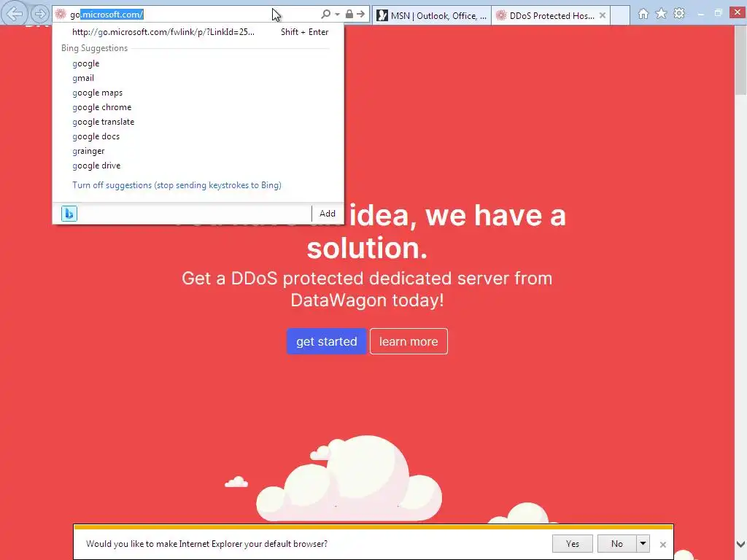Click the Go arrow in address bar

pos(361,15)
